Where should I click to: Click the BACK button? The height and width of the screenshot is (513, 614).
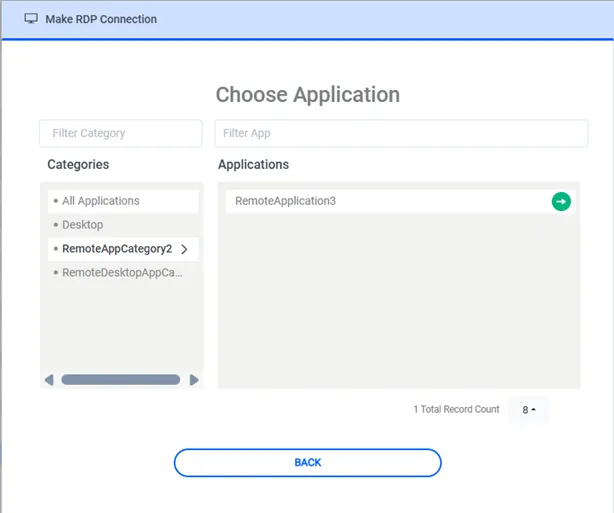tap(308, 462)
